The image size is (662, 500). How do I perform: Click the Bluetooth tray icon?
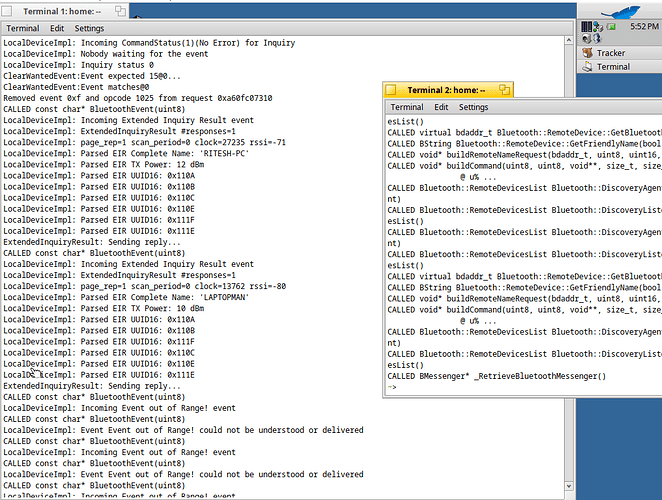pos(596,38)
